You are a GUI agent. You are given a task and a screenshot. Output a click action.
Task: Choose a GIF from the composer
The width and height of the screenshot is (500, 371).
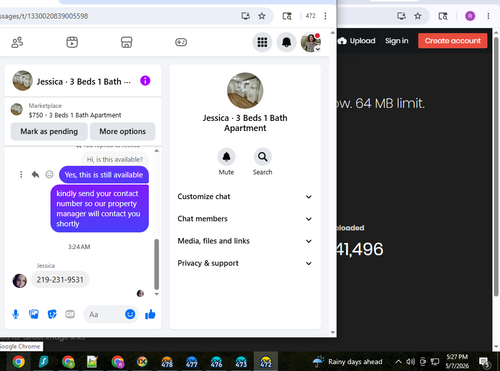click(70, 314)
